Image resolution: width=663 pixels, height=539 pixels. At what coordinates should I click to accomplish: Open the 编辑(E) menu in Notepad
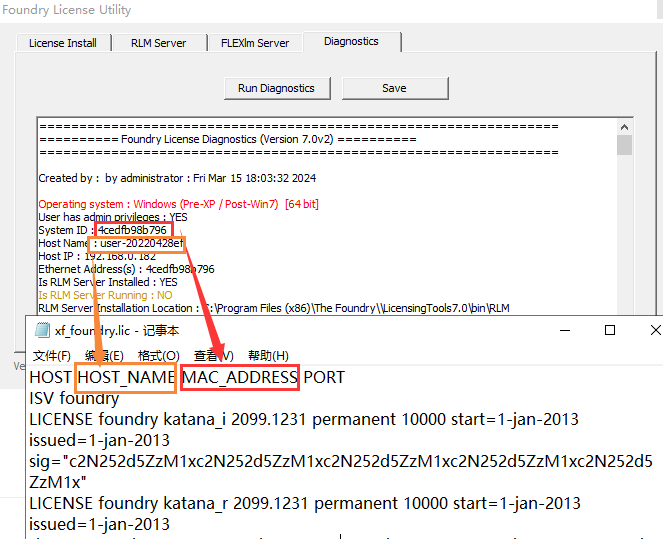click(104, 356)
